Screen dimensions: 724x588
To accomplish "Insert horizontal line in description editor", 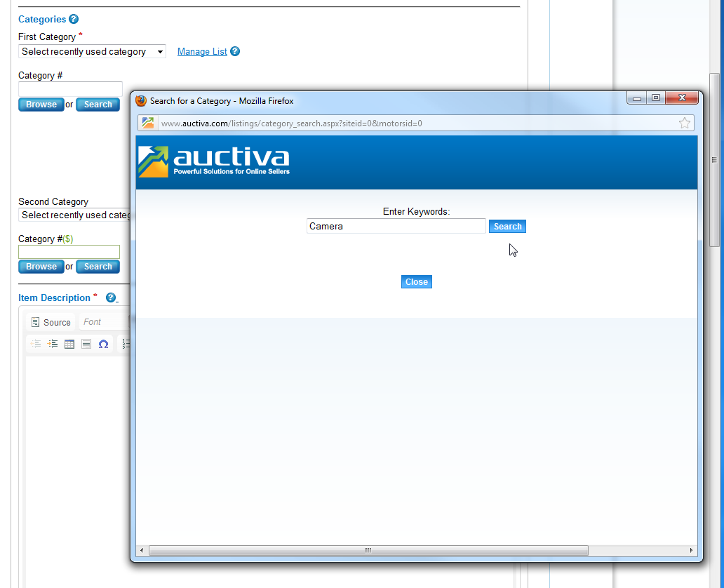I will (x=86, y=344).
